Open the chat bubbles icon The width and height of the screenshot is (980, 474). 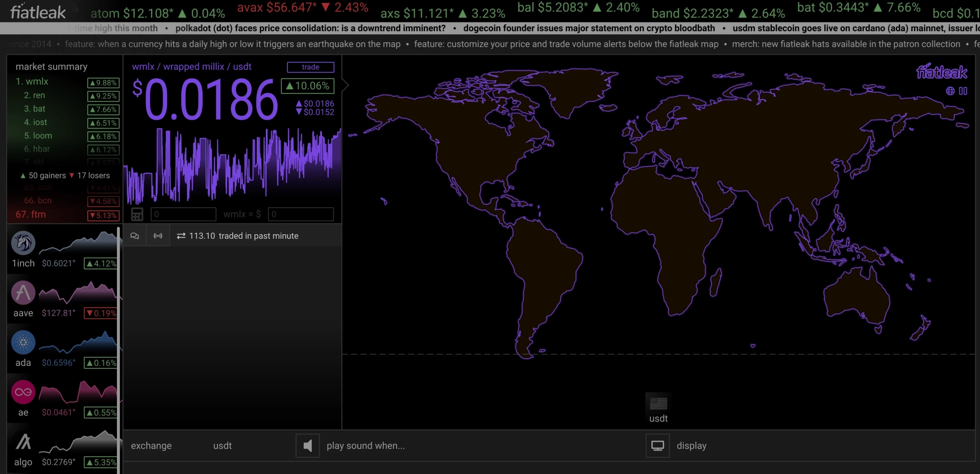[135, 236]
